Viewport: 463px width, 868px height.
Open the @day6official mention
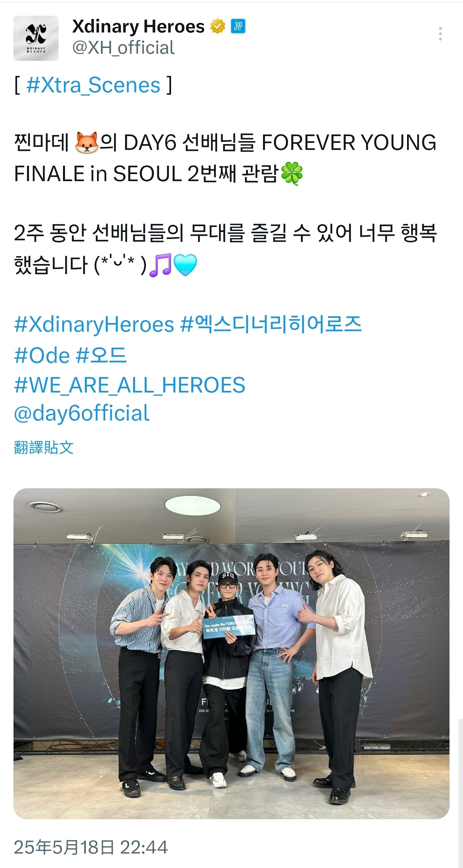82,413
